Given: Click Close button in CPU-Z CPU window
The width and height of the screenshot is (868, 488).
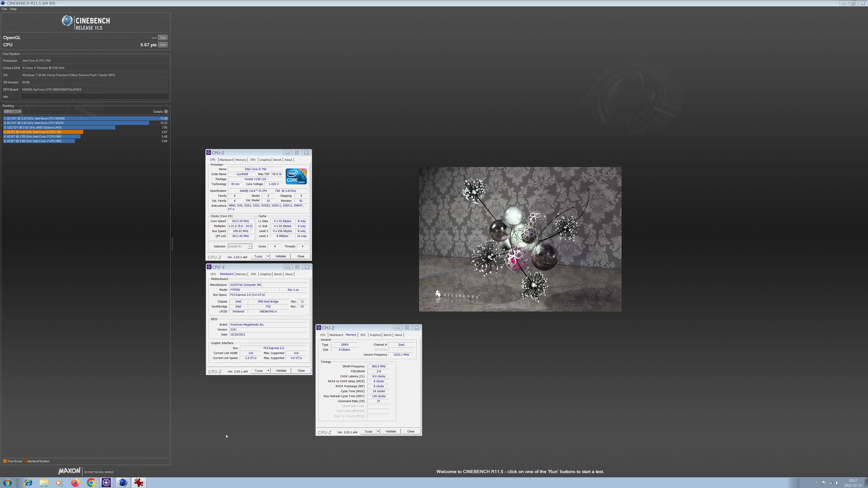Looking at the screenshot, I should tap(301, 256).
